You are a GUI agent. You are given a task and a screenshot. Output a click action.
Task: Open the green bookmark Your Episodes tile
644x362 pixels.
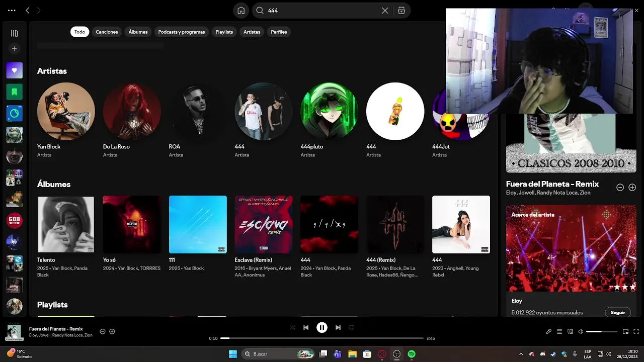click(14, 92)
